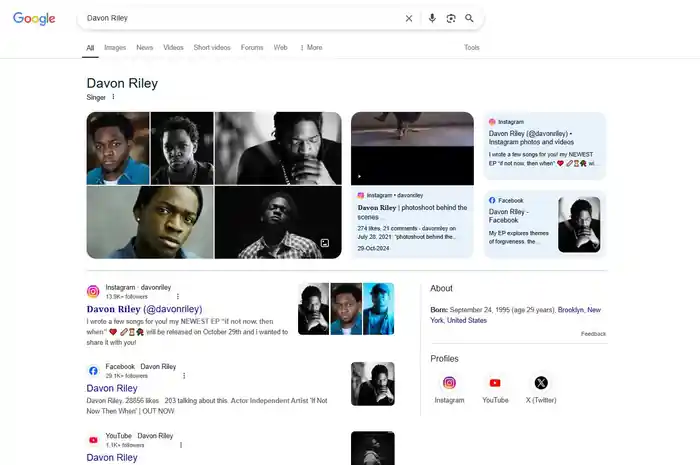Click Instagram favicon beside davonriley result
The height and width of the screenshot is (465, 700).
[x=93, y=291]
